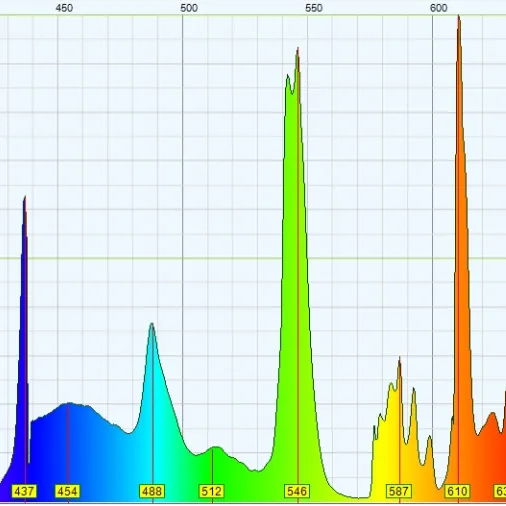Click the 450 wavelength axis label
506x506 pixels.
[x=64, y=8]
